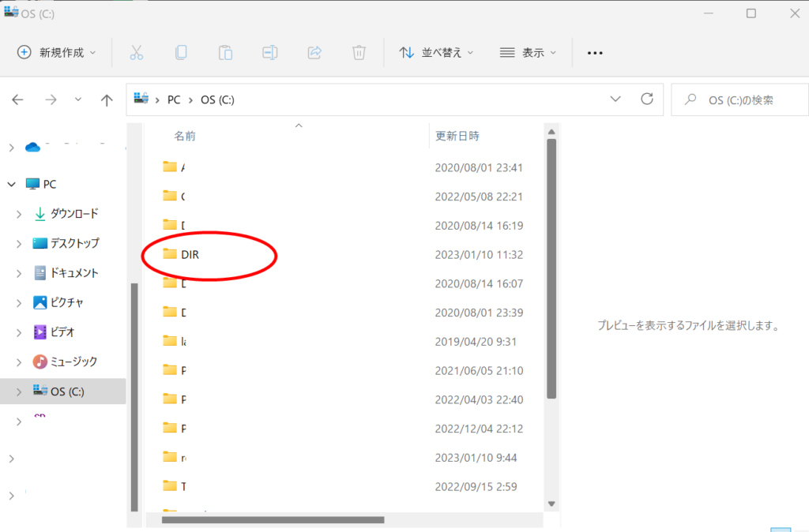Click the Delete trash can icon

coord(359,53)
